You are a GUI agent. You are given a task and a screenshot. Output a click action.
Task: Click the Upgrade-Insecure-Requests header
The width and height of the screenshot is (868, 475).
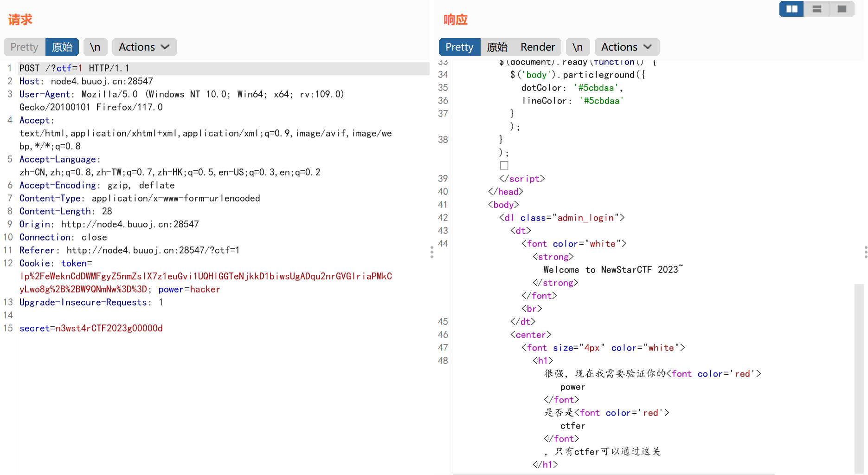[x=91, y=302]
